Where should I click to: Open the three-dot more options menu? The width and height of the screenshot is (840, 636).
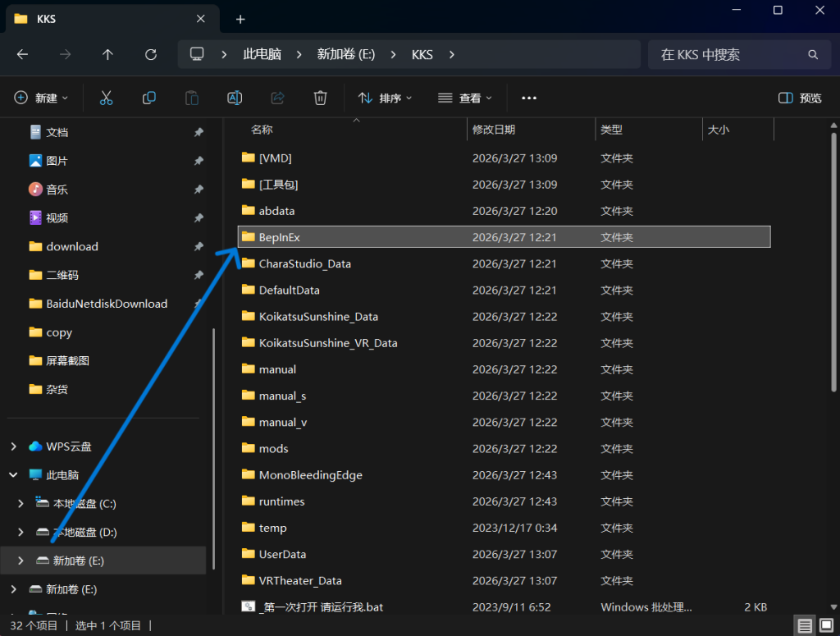[529, 98]
